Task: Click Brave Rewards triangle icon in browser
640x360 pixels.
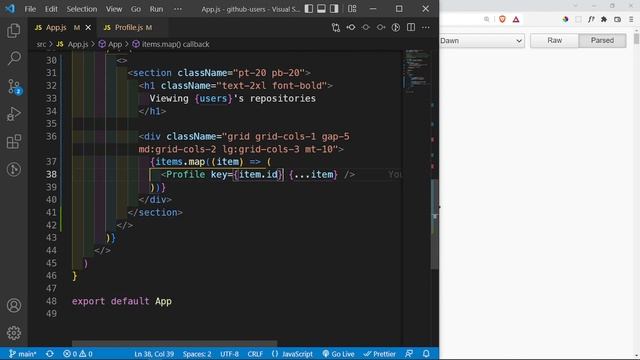Action: [x=516, y=19]
